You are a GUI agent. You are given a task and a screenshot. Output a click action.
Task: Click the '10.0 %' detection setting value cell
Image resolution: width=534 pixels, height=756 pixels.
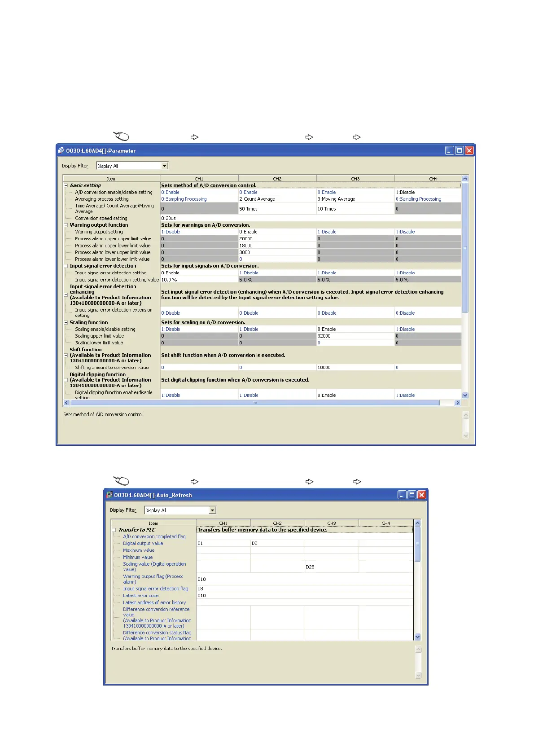point(199,280)
